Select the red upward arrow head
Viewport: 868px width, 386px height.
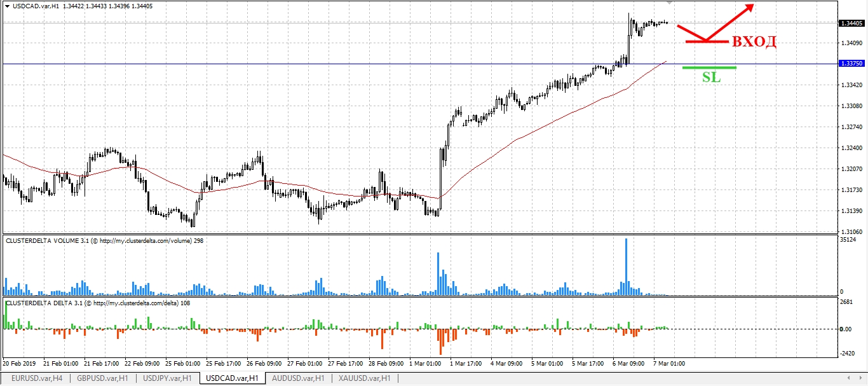click(749, 8)
